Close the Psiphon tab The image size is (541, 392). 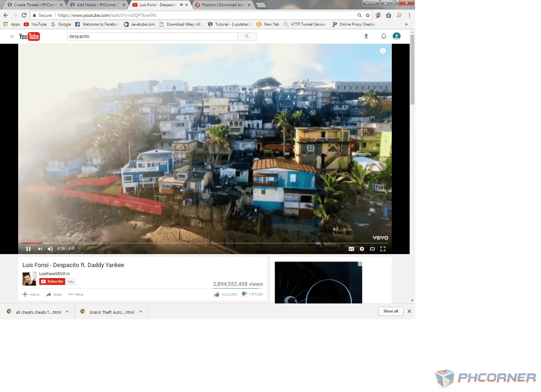(x=249, y=5)
